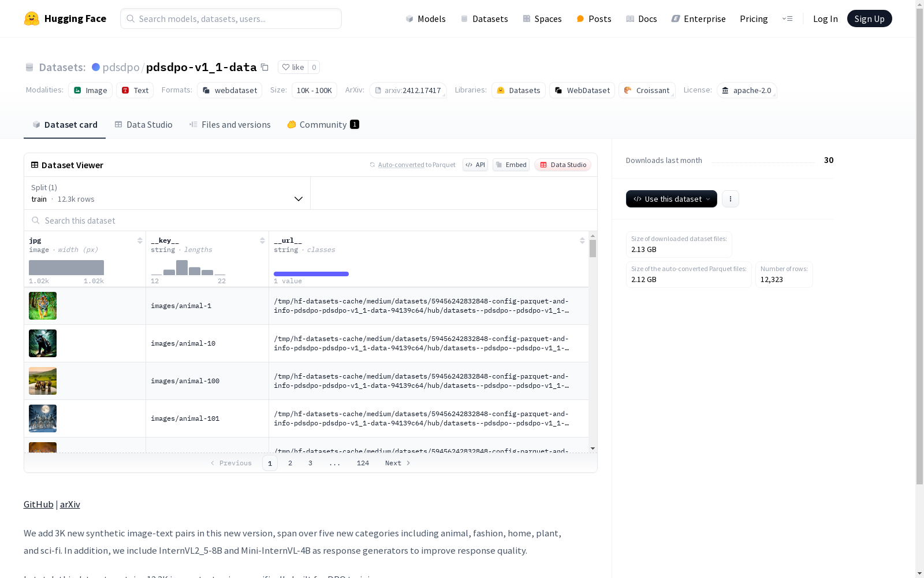
Task: Focus the main Hugging Face search box
Action: (231, 18)
